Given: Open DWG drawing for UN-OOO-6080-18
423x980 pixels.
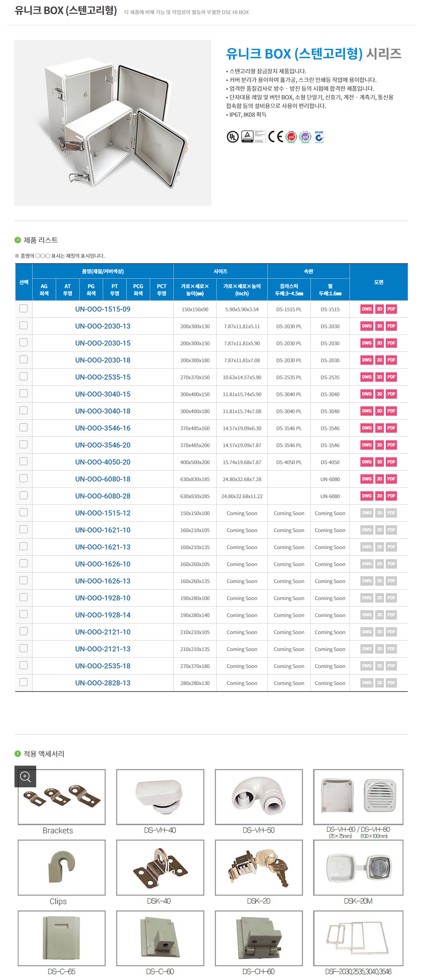Looking at the screenshot, I should [x=366, y=479].
